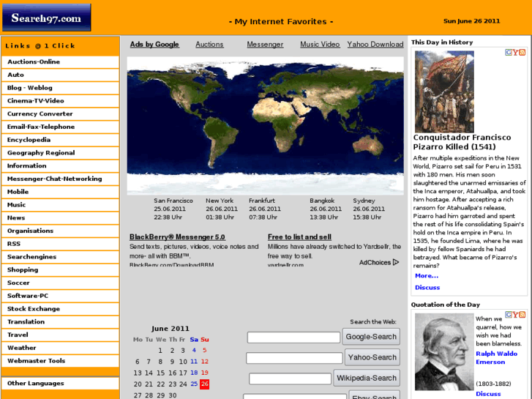The width and height of the screenshot is (532, 399).
Task: Click the 'June 2011' calendar heading
Action: [171, 329]
